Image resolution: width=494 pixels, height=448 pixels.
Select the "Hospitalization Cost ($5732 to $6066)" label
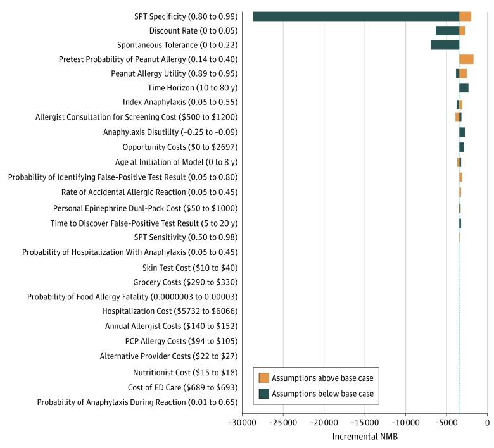click(x=170, y=311)
